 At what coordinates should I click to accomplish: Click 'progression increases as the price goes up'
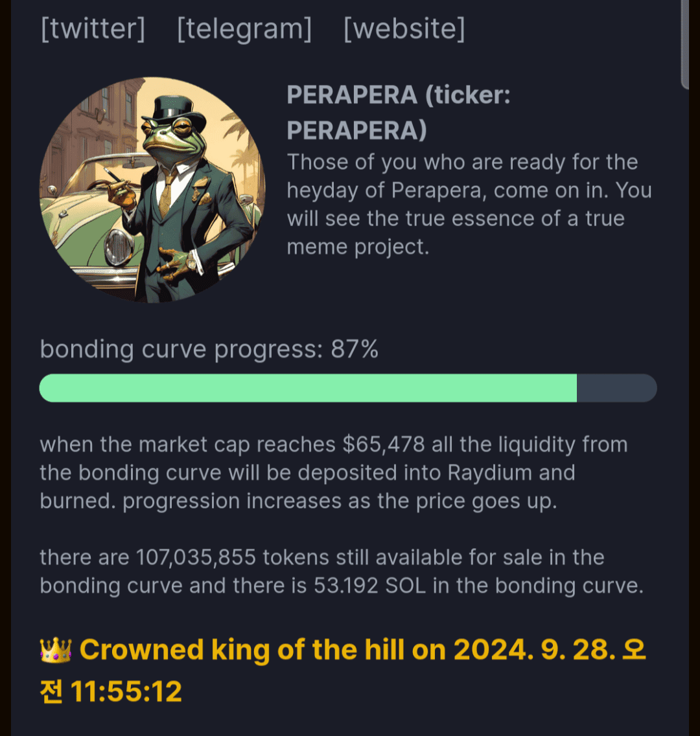pyautogui.click(x=340, y=501)
